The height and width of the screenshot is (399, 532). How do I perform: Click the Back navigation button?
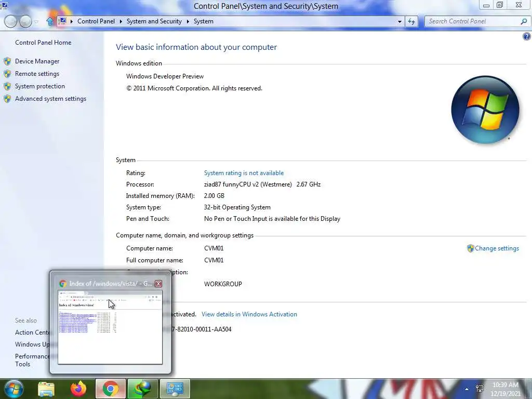coord(10,21)
